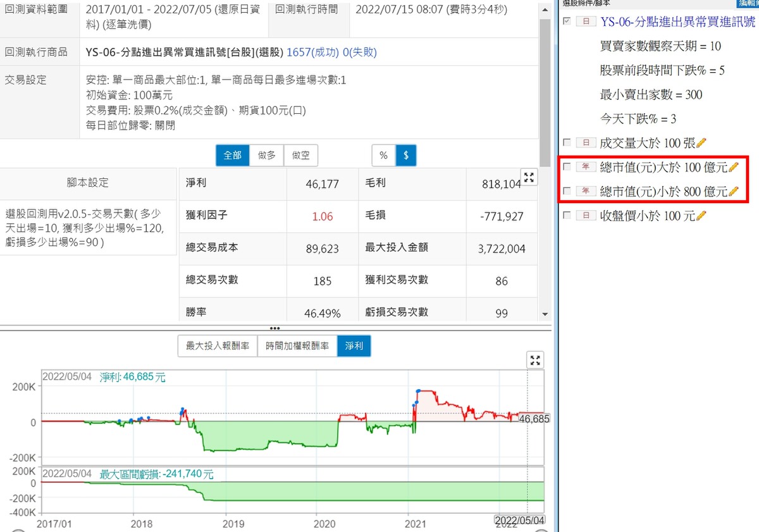Screen dimensions: 759x532
Task: Click the panel splitter dots handle
Action: (x=275, y=328)
